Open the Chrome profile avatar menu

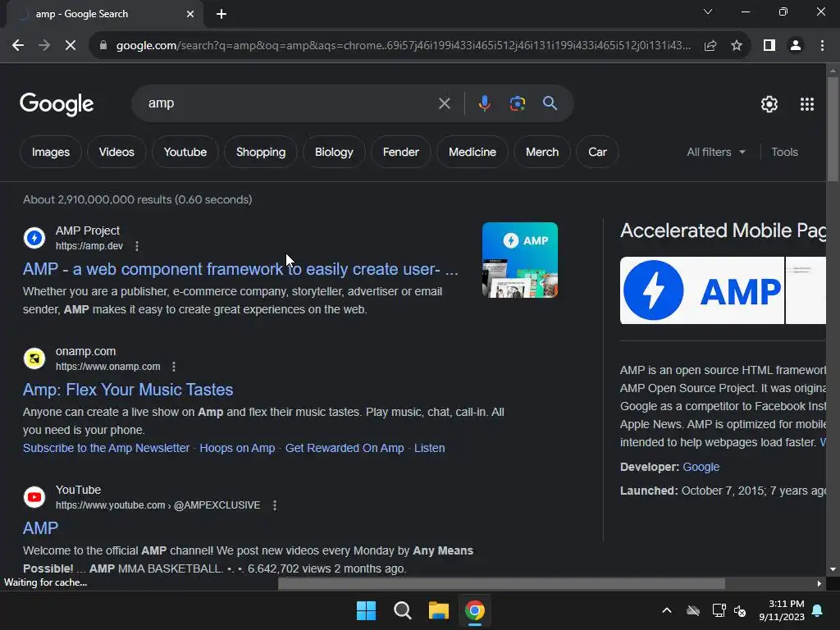(x=796, y=46)
